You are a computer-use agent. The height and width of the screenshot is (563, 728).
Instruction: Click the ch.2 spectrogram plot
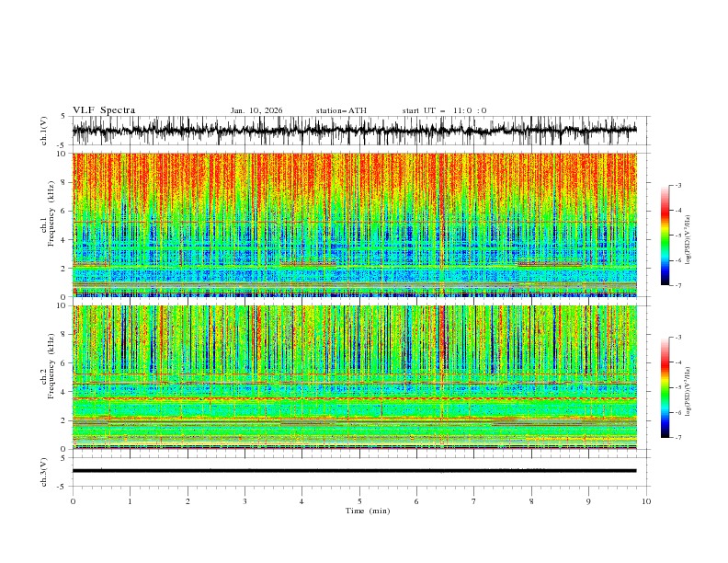[x=355, y=377]
